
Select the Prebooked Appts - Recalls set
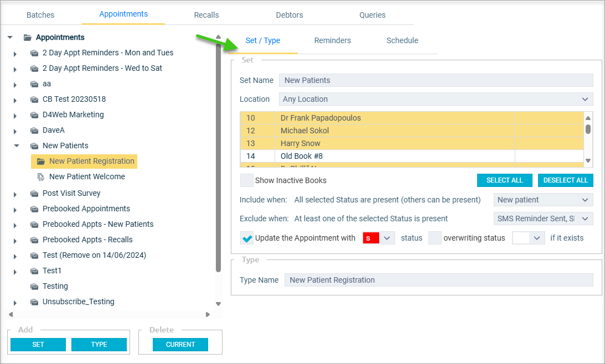87,240
